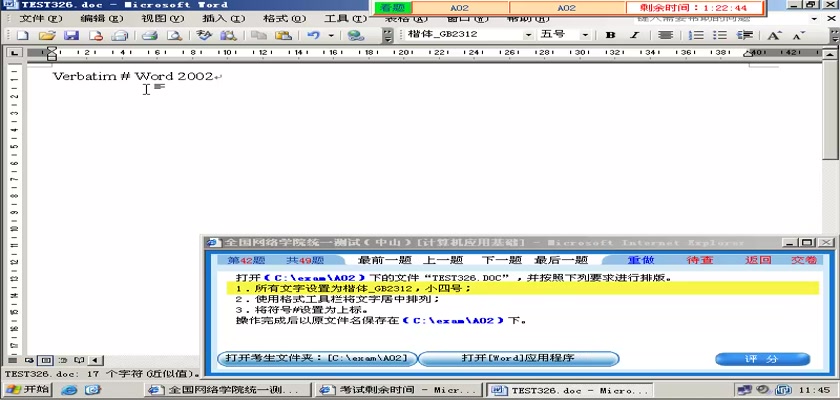840x400 pixels.
Task: Click the horizontal scrollbar left arrow in Word
Action: pyautogui.click(x=95, y=360)
